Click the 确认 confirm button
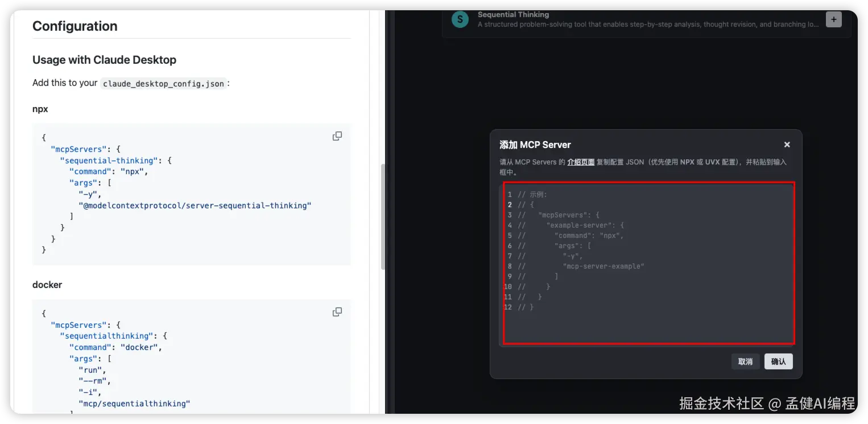Image resolution: width=868 pixels, height=424 pixels. (x=778, y=361)
